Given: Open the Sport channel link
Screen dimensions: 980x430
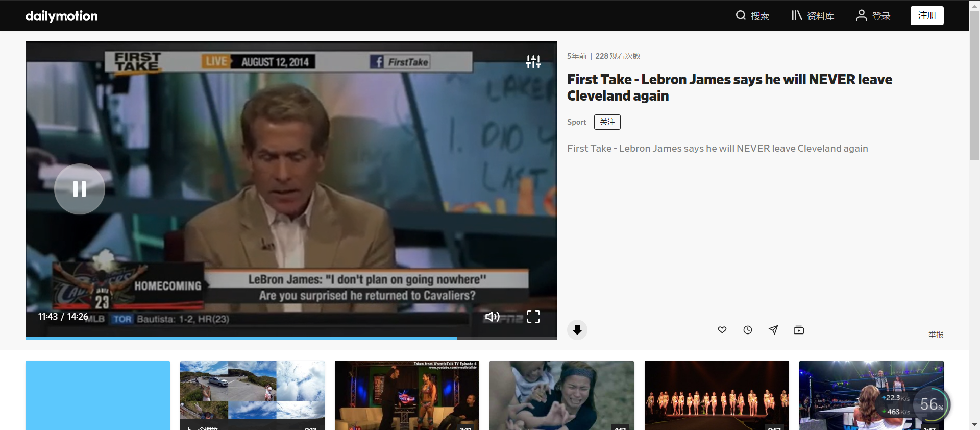Looking at the screenshot, I should click(577, 122).
